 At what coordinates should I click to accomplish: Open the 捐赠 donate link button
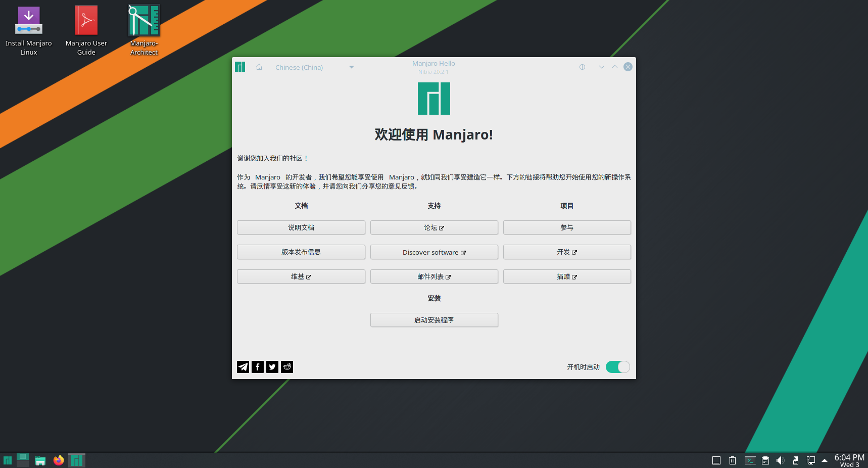567,276
